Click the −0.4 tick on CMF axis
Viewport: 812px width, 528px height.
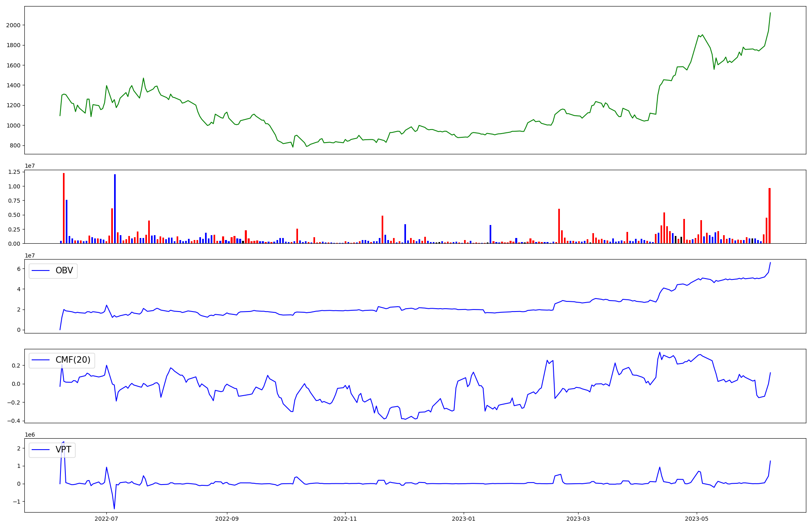tap(13, 421)
